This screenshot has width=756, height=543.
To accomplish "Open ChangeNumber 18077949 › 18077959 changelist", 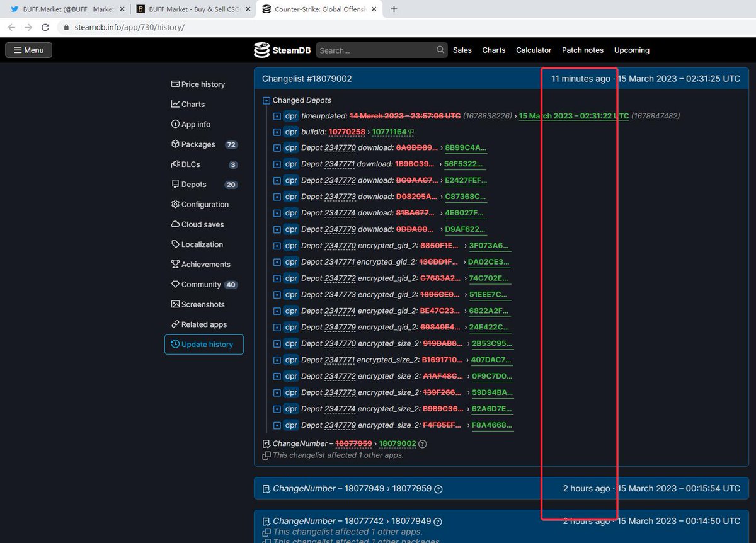I will pyautogui.click(x=352, y=489).
